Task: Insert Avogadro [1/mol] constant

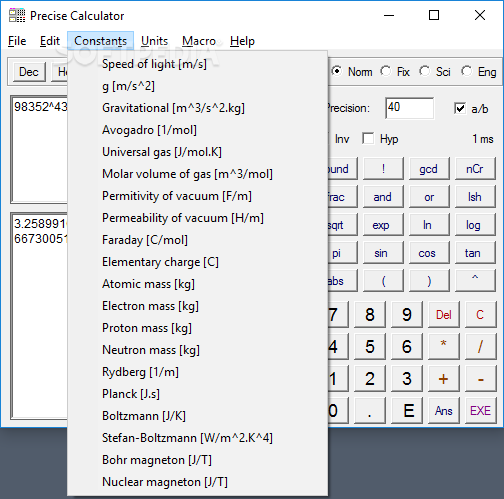Action: click(x=197, y=130)
